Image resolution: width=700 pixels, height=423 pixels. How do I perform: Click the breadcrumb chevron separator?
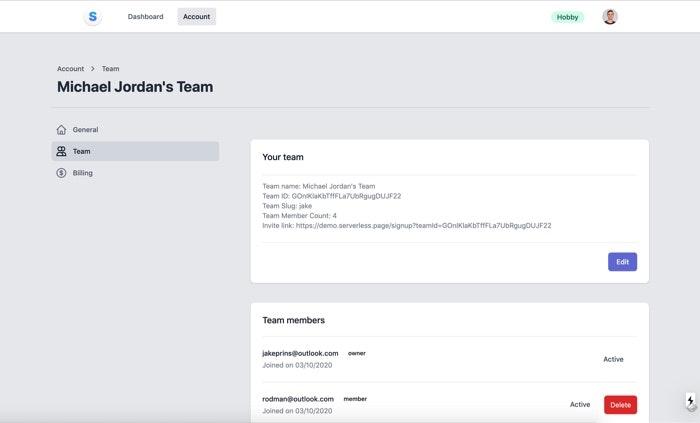tap(93, 69)
